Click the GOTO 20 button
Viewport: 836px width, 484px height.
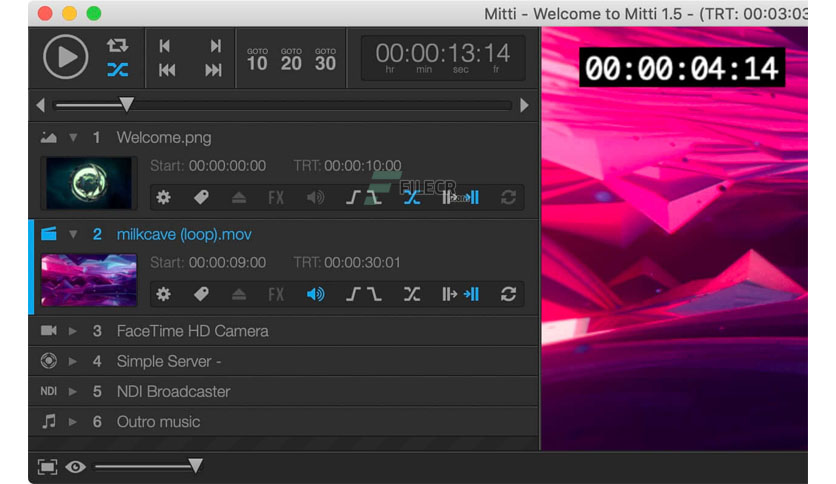point(291,60)
